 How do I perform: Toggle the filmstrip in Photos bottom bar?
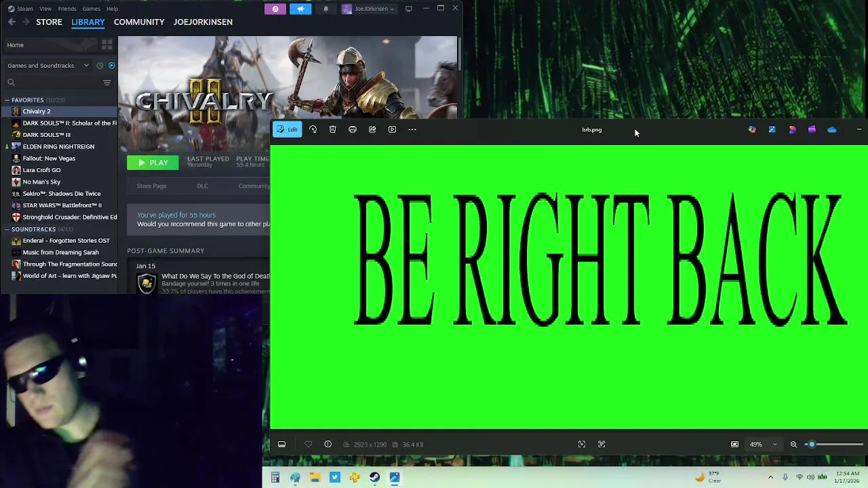[x=281, y=445]
